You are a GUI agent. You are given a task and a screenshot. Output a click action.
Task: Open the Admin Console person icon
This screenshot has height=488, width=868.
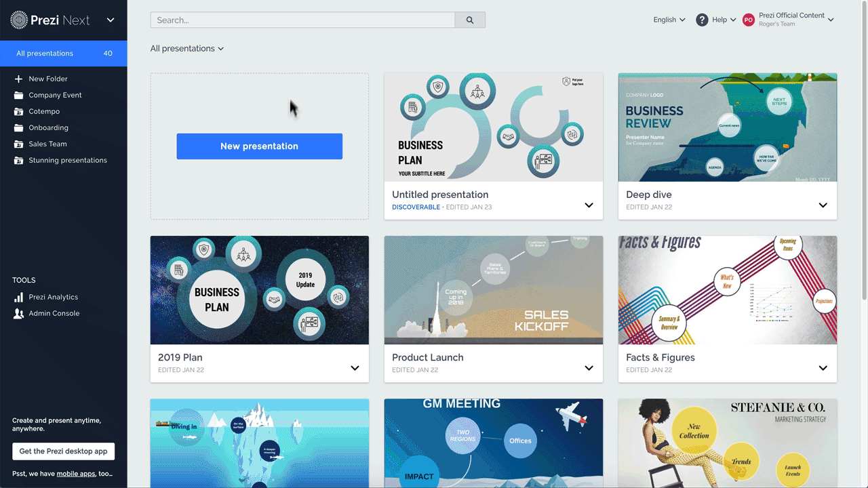coord(18,314)
